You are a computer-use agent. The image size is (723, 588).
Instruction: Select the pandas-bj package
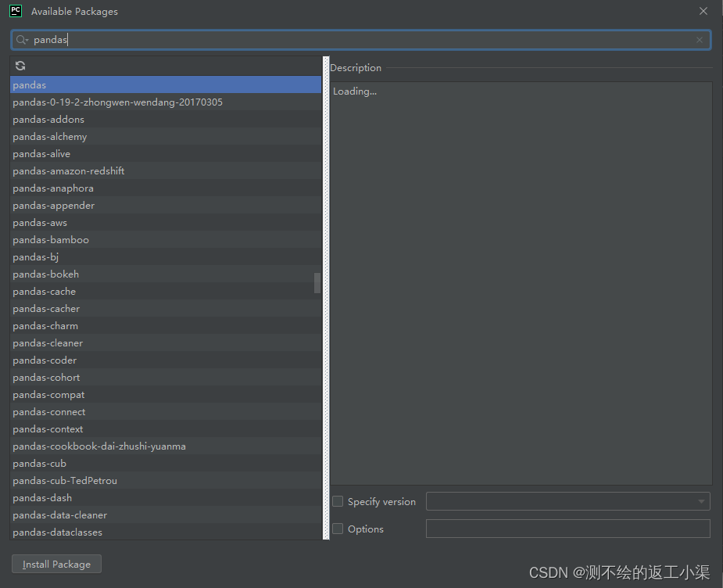click(x=166, y=257)
